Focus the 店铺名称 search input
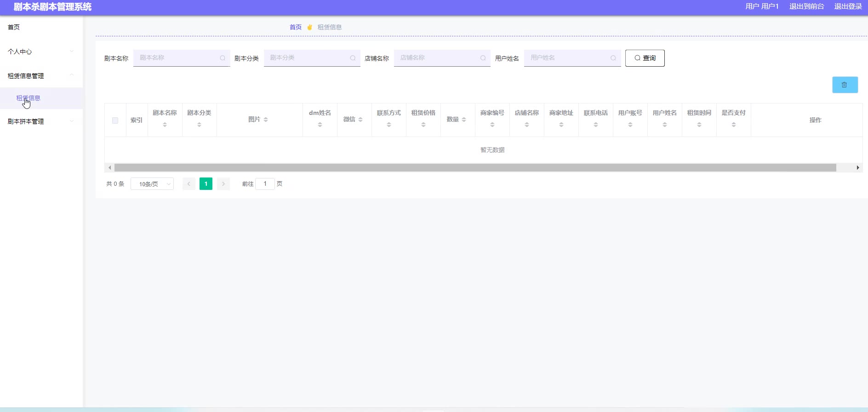This screenshot has width=868, height=412. (442, 58)
